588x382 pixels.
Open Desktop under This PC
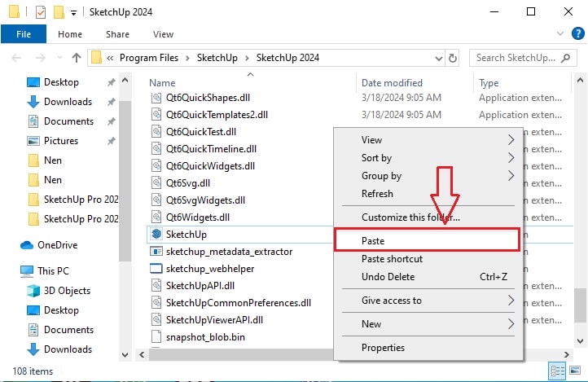[61, 310]
